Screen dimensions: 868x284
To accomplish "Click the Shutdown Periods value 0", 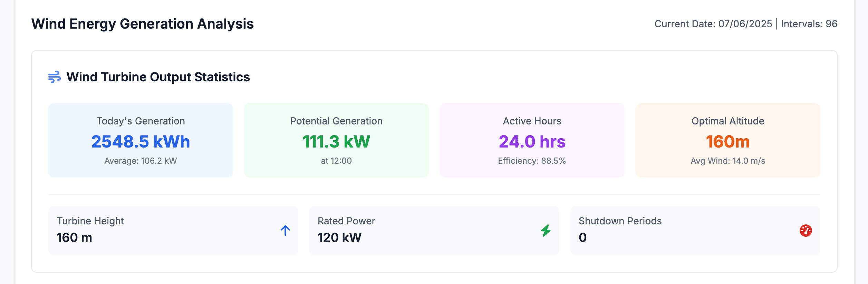I will [582, 237].
